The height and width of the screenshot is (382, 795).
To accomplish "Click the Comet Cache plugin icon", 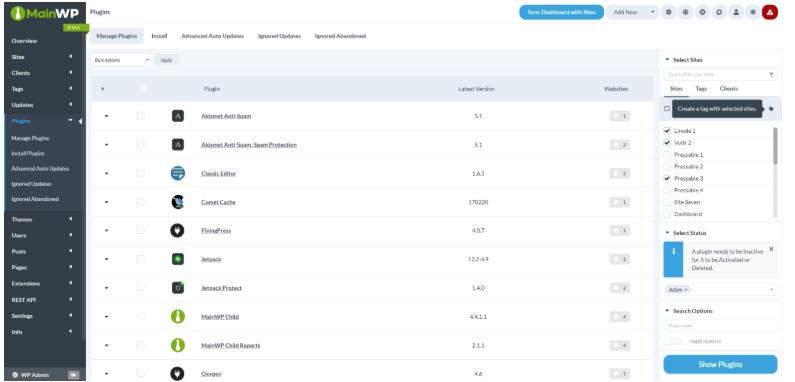I will 177,202.
